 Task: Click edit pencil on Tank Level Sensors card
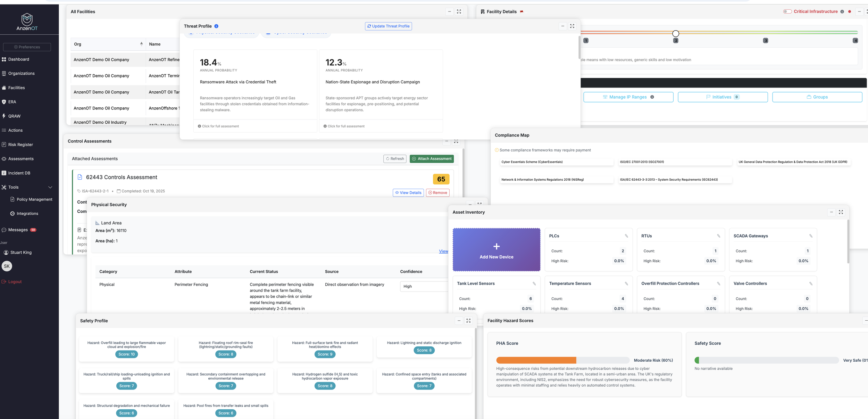534,284
